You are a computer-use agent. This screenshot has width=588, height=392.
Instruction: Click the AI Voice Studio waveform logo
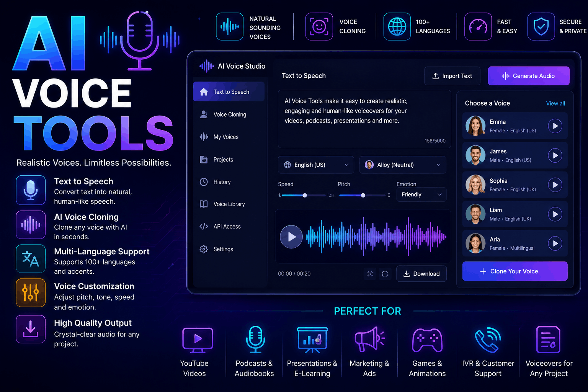coord(207,66)
